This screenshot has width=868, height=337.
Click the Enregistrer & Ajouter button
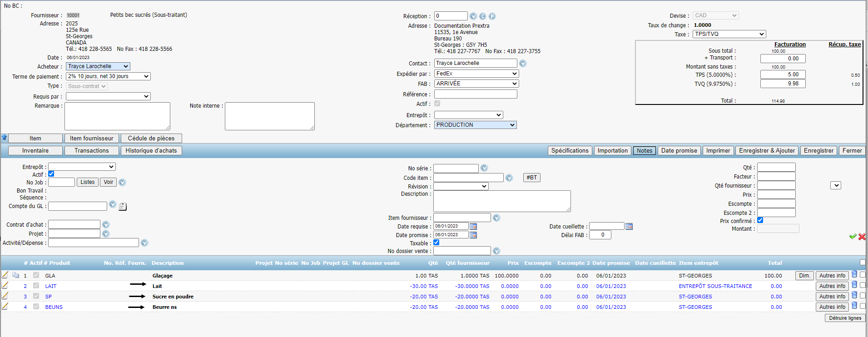click(x=767, y=151)
